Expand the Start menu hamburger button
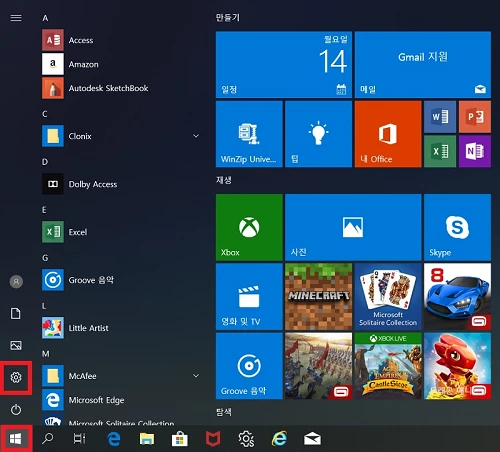Image resolution: width=500 pixels, height=452 pixels. click(16, 18)
